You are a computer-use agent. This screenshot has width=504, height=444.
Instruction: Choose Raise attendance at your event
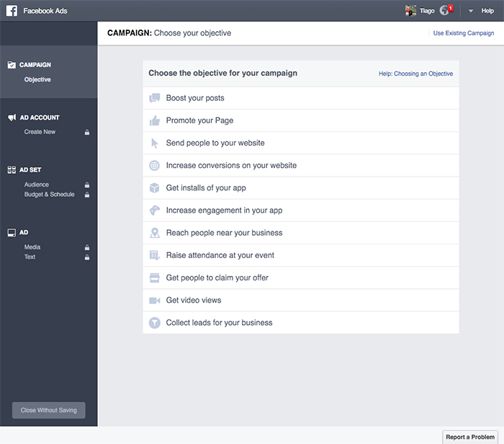(x=301, y=255)
